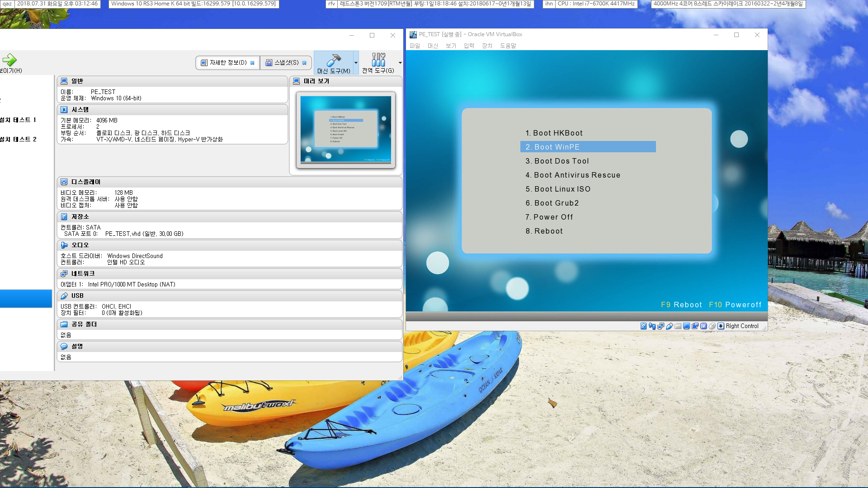868x488 pixels.
Task: Select highlighted '2. Boot WinPE' entry
Action: (588, 147)
